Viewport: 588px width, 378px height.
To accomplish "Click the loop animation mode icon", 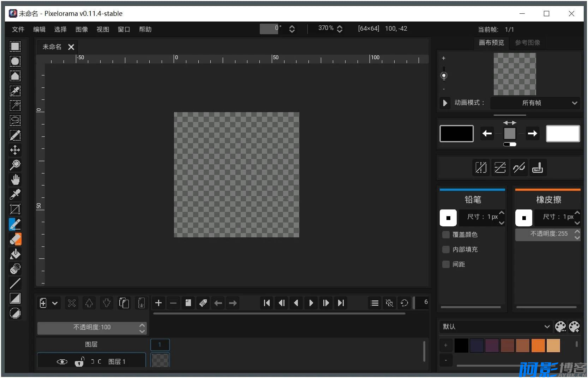I will [x=404, y=303].
